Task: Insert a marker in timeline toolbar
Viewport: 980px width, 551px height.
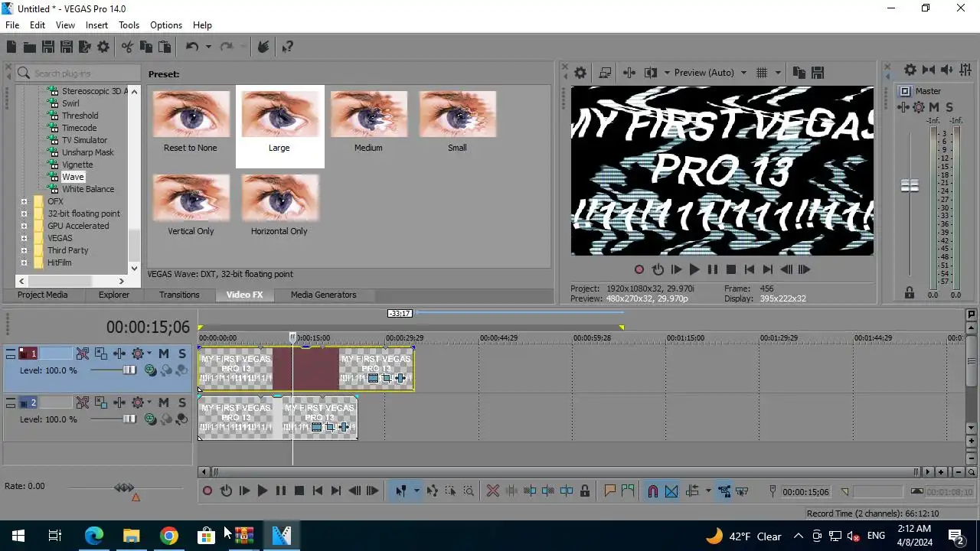Action: click(x=610, y=491)
